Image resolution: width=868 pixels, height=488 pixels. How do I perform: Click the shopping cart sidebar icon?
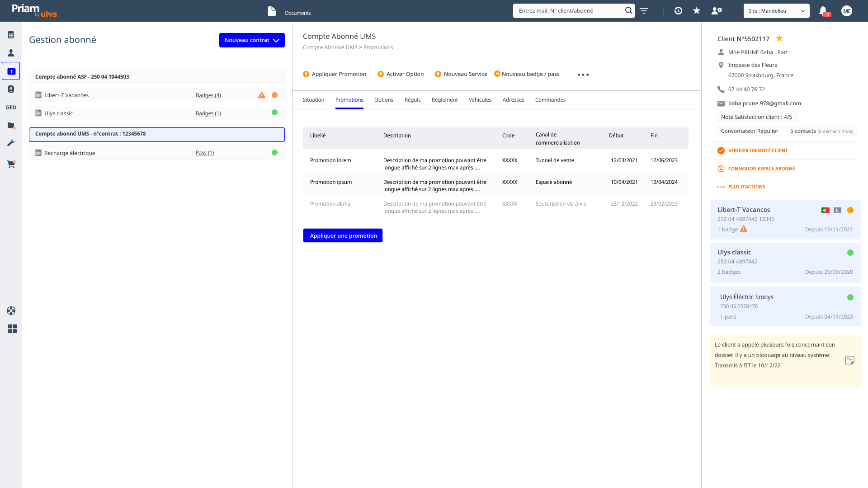pyautogui.click(x=11, y=164)
